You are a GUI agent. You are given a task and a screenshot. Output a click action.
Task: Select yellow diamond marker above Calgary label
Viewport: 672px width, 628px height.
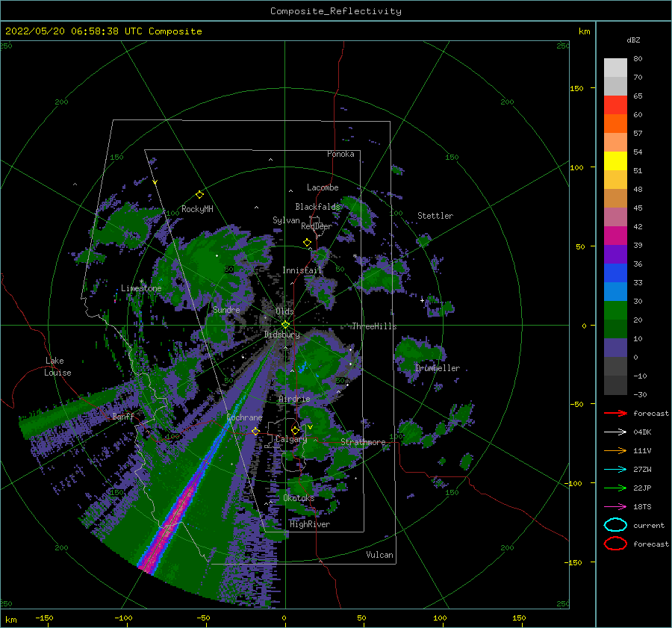click(x=295, y=430)
